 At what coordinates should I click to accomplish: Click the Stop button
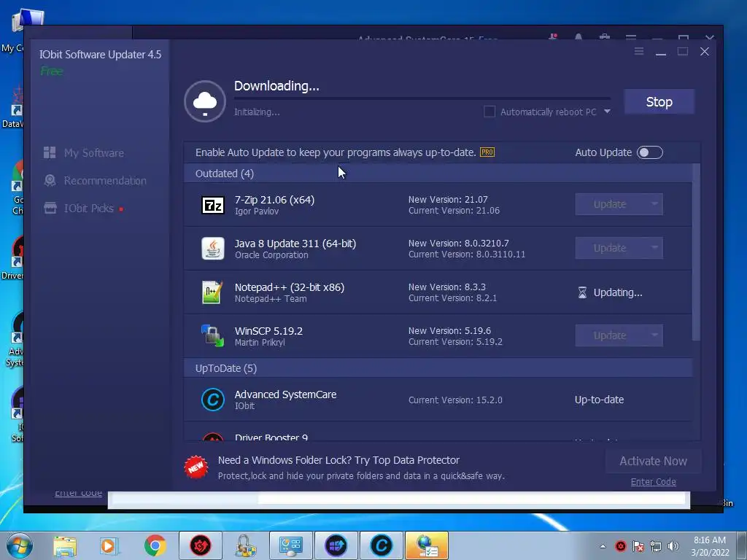pos(659,101)
